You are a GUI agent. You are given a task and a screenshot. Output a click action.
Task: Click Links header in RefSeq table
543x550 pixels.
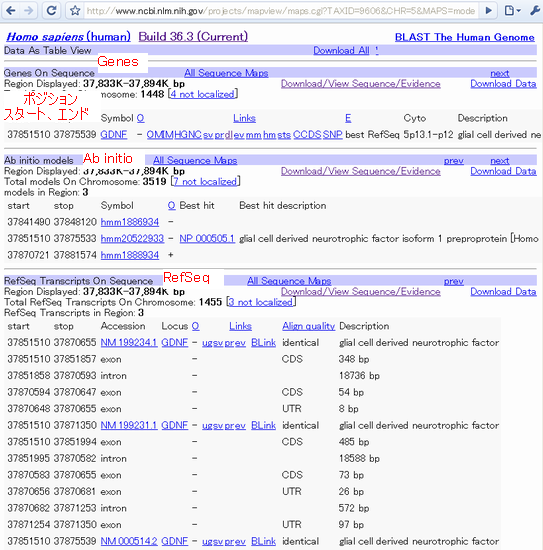pos(240,326)
